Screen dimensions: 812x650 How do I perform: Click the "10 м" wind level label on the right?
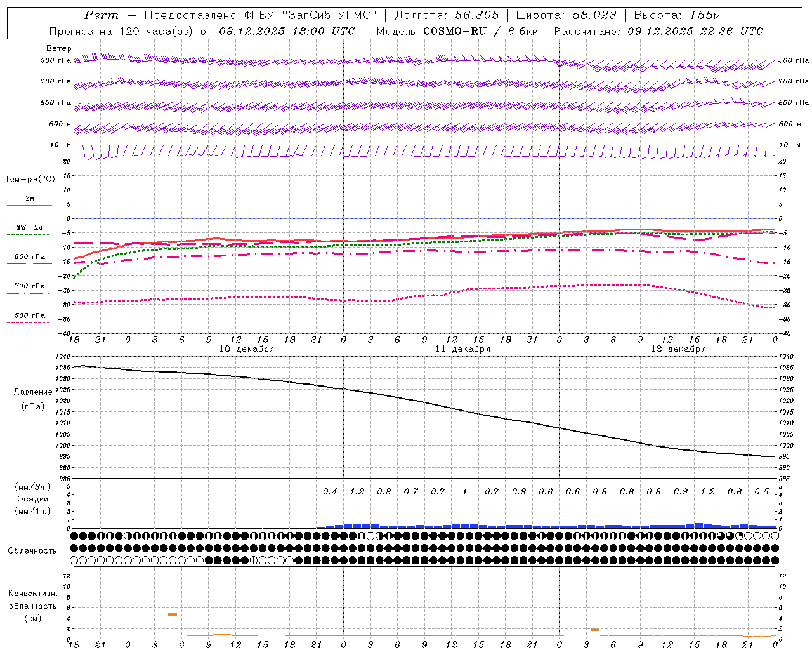(789, 145)
